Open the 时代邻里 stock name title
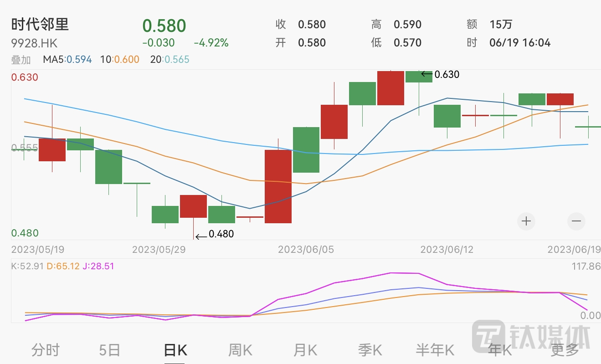 40,24
